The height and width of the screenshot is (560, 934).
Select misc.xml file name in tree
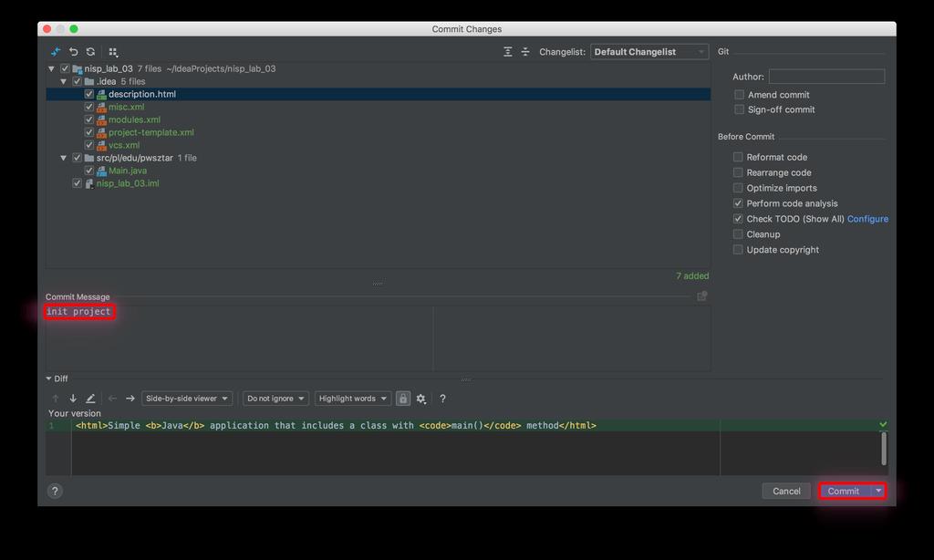click(x=126, y=107)
